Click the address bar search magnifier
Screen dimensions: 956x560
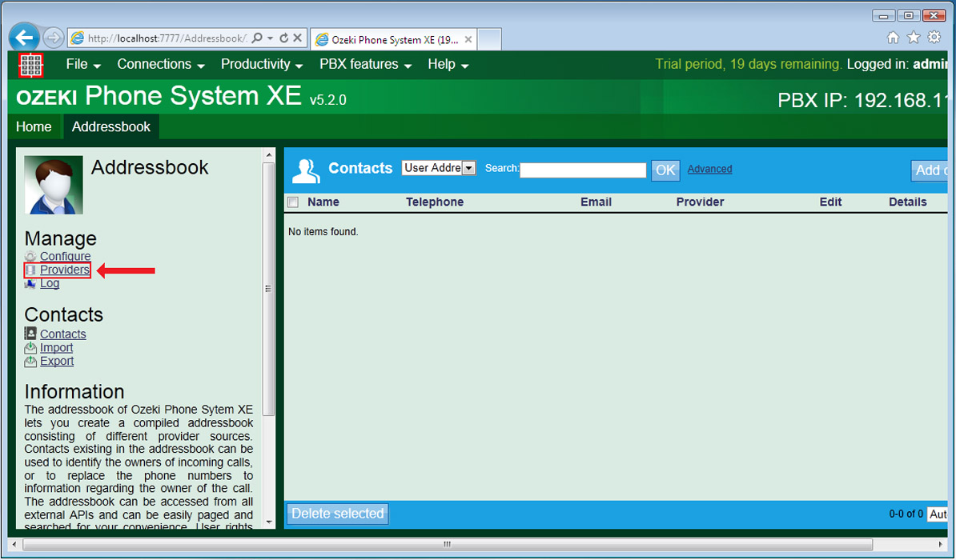pos(257,38)
